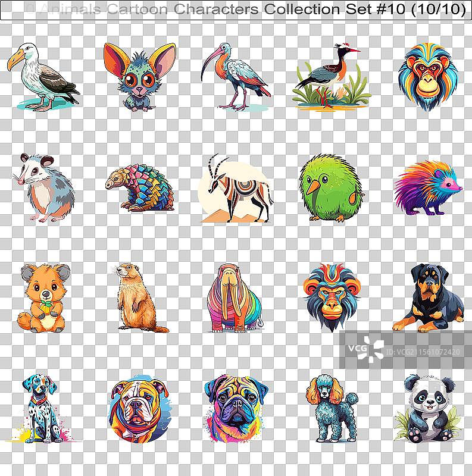Select the big-eared aye-aye creature icon
This screenshot has width=472, height=476.
tap(140, 76)
